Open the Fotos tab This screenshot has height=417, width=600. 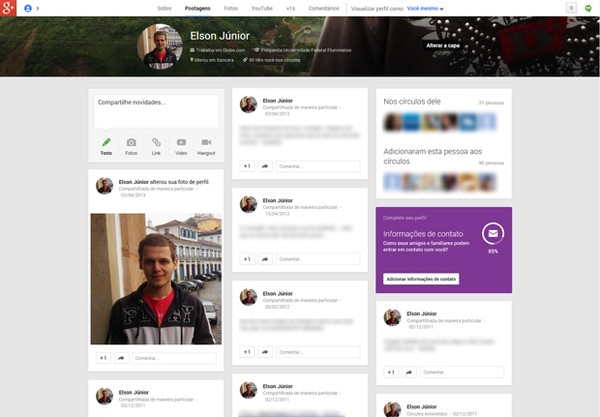pos(231,8)
